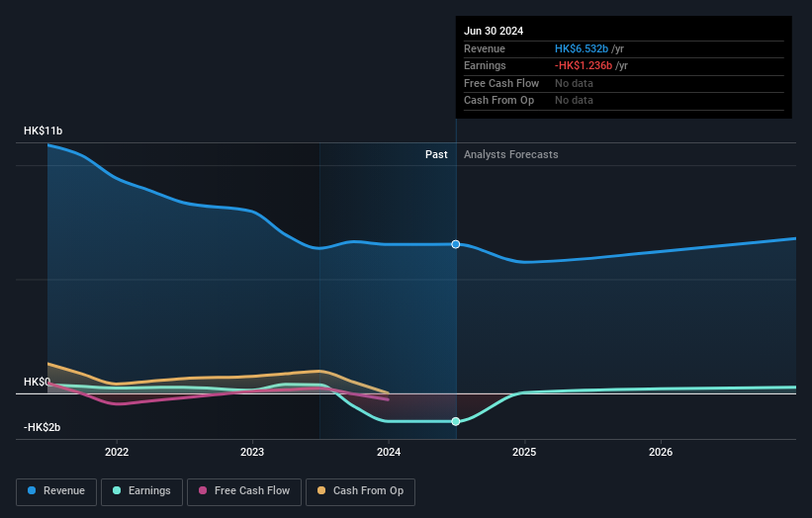Image resolution: width=812 pixels, height=518 pixels.
Task: Click the blue Revenue legend dot
Action: click(x=32, y=490)
